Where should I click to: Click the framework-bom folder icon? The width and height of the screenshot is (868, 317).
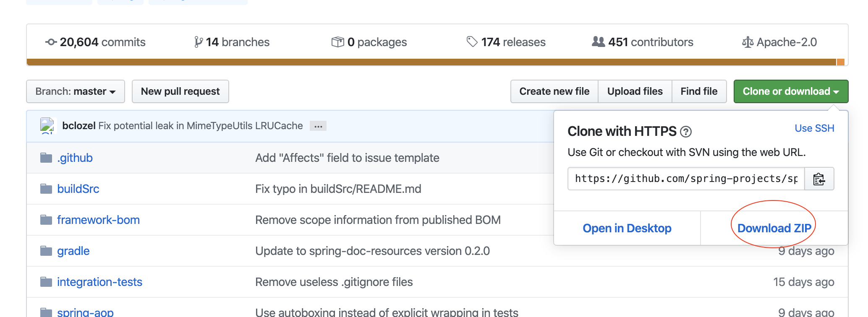pyautogui.click(x=46, y=220)
